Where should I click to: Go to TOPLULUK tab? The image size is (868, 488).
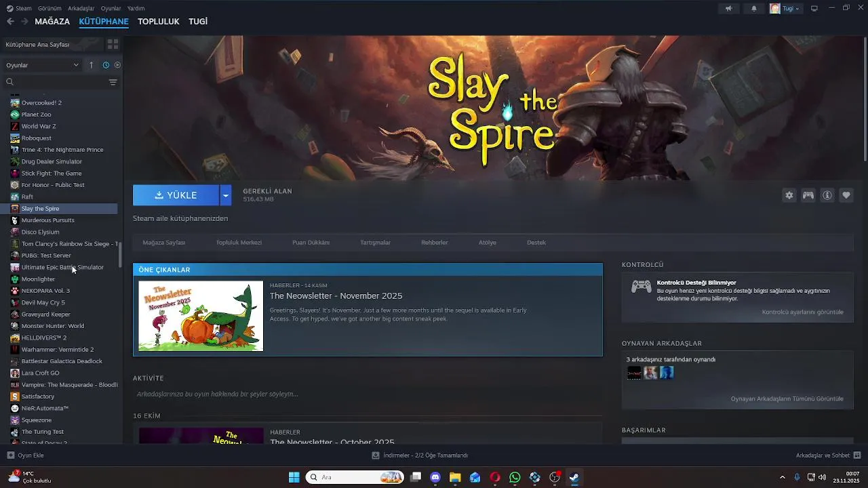159,22
